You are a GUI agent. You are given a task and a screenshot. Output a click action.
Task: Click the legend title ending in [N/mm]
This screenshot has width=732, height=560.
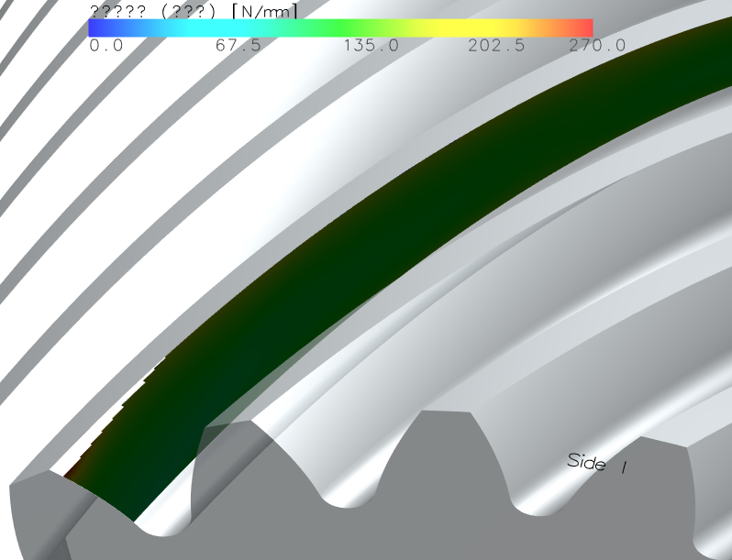click(x=193, y=11)
